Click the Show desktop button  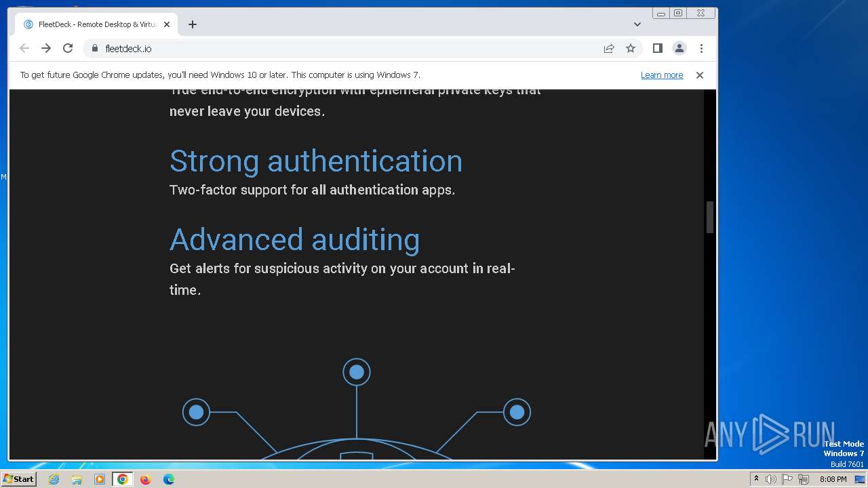[x=860, y=479]
